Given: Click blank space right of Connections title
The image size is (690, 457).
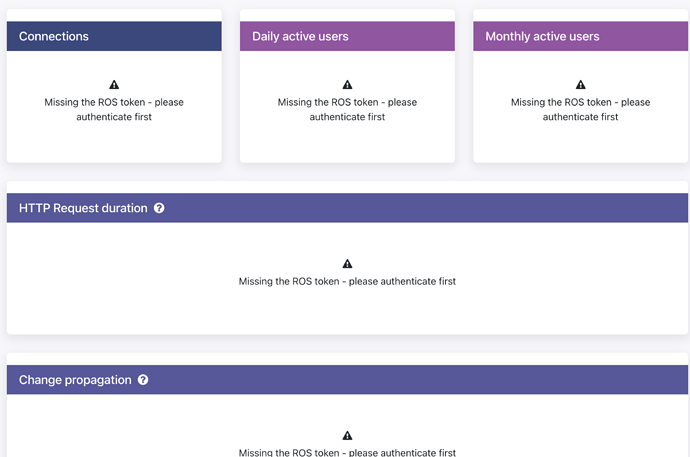Looking at the screenshot, I should pos(160,37).
